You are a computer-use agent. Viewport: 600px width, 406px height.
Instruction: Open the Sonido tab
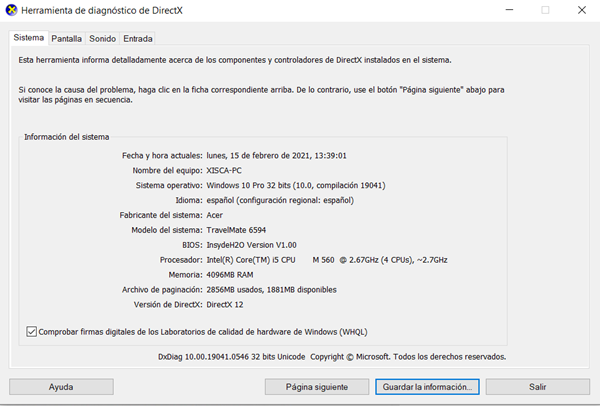point(103,39)
